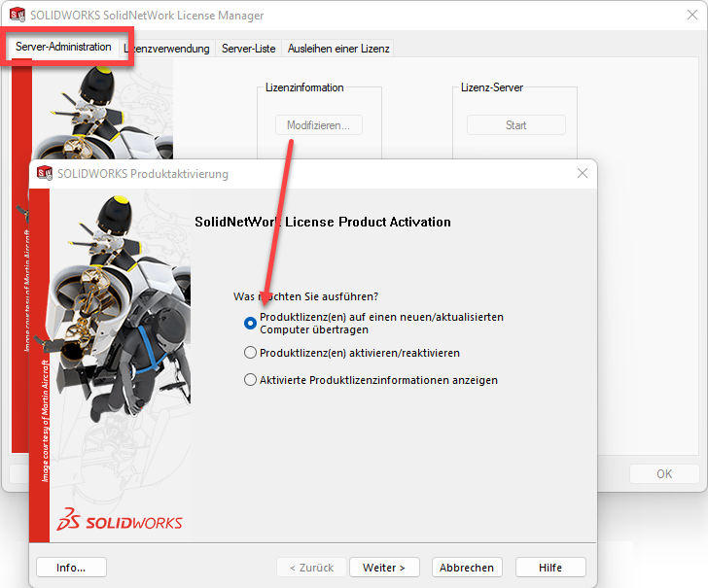Click the SOLIDWORKS logo in activation dialog
708x588 pixels.
(120, 521)
